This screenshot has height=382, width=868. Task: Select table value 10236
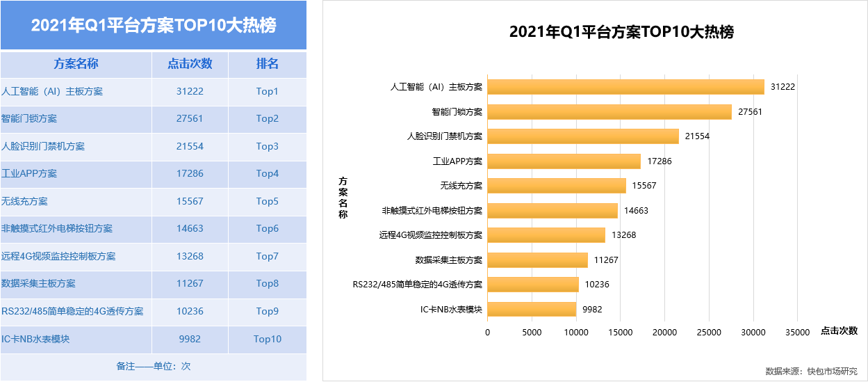coord(190,312)
